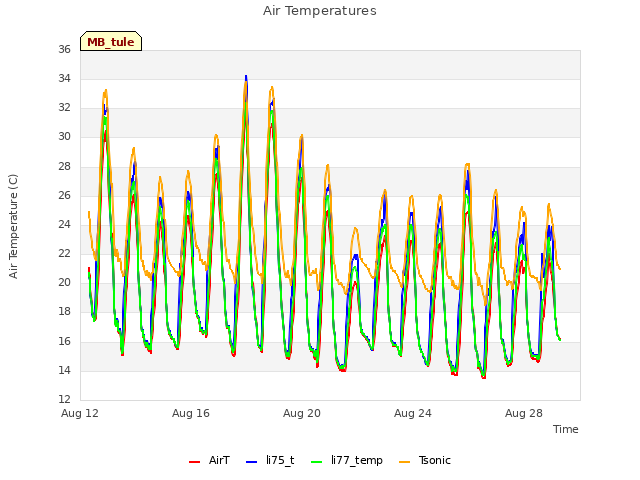The image size is (640, 480).
Task: Click the 22 y-axis tick label
Action: (64, 253)
